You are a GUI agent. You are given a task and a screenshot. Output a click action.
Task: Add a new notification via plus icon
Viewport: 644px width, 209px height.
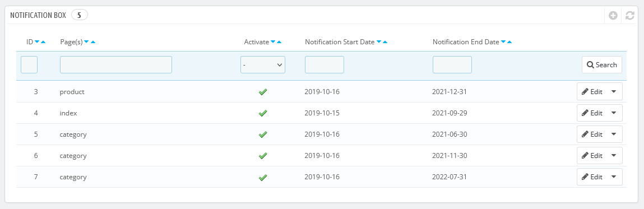point(613,16)
